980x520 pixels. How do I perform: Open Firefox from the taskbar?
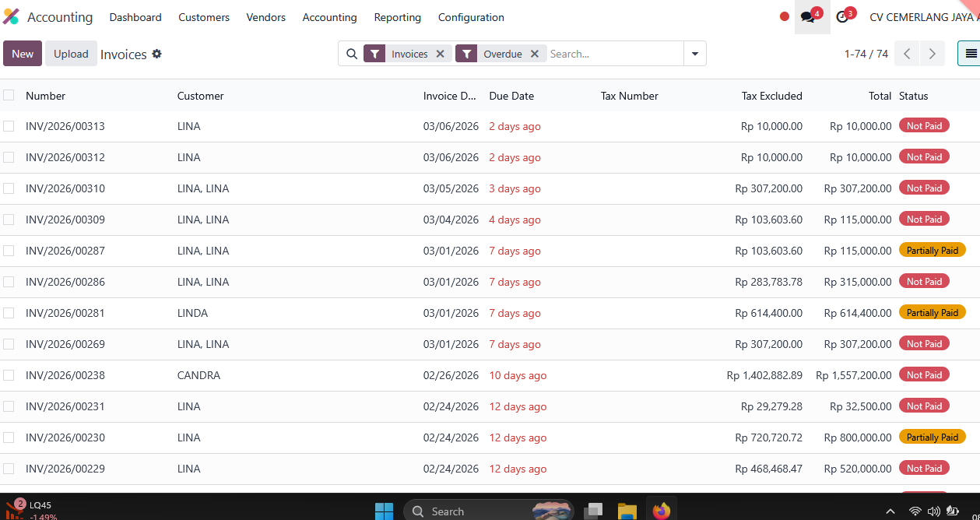pyautogui.click(x=661, y=511)
